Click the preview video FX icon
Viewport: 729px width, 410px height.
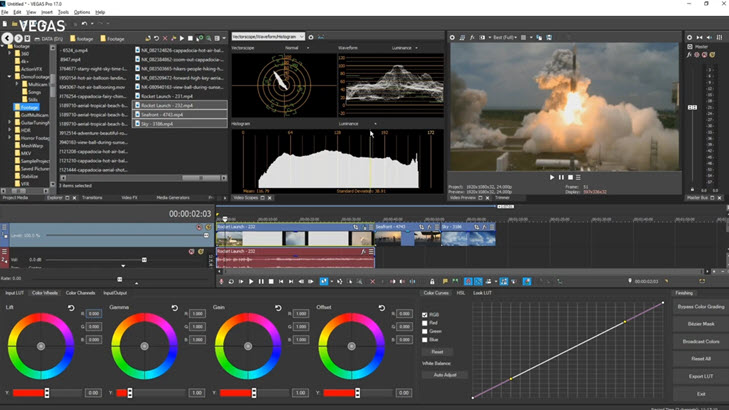tap(473, 37)
